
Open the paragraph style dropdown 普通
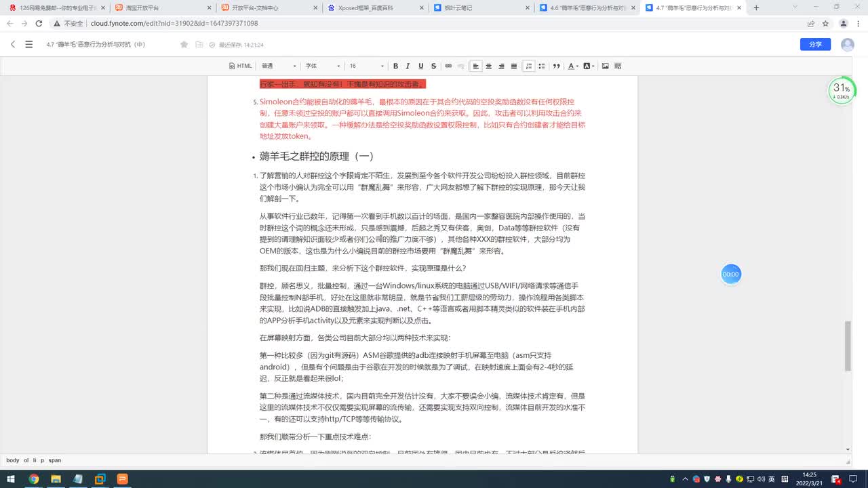tap(279, 66)
